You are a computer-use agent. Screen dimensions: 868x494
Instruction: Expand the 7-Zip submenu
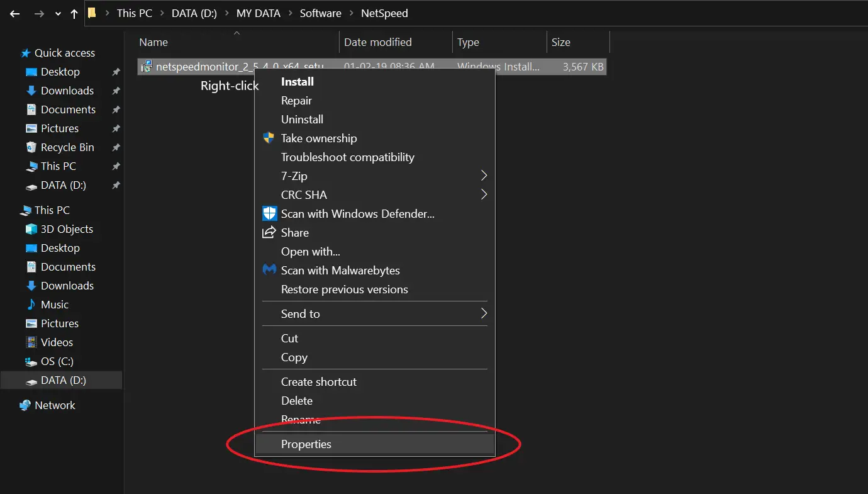[x=375, y=176]
